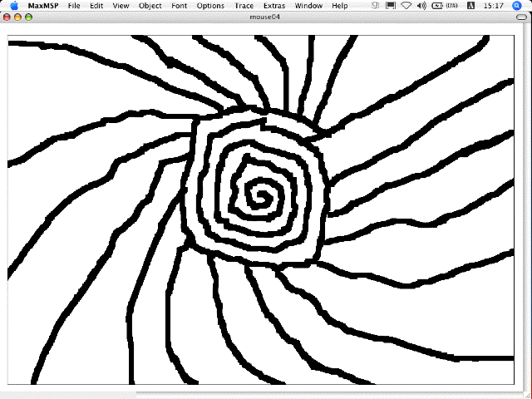The image size is (532, 399).
Task: Click the volume icon in menu bar
Action: pos(421,6)
